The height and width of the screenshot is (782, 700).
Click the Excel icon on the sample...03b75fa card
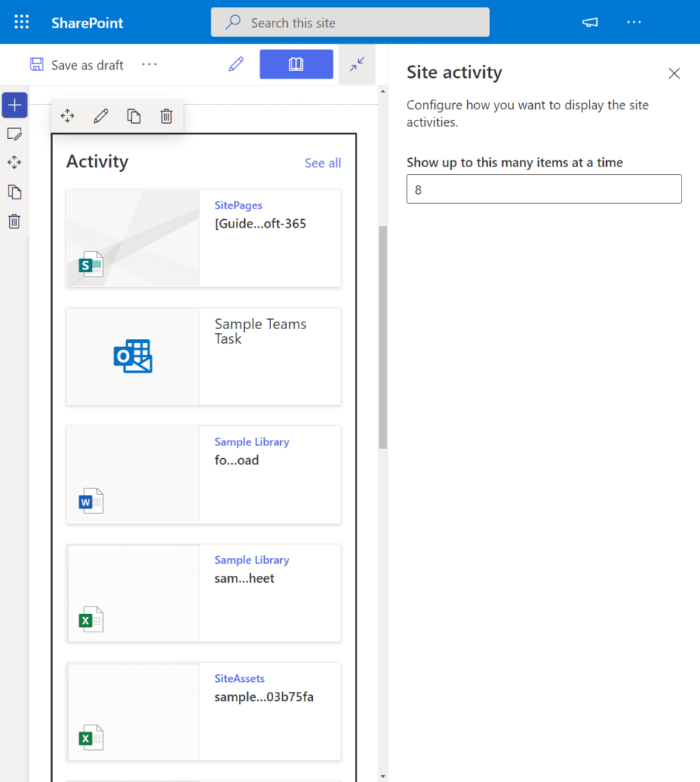click(x=91, y=738)
